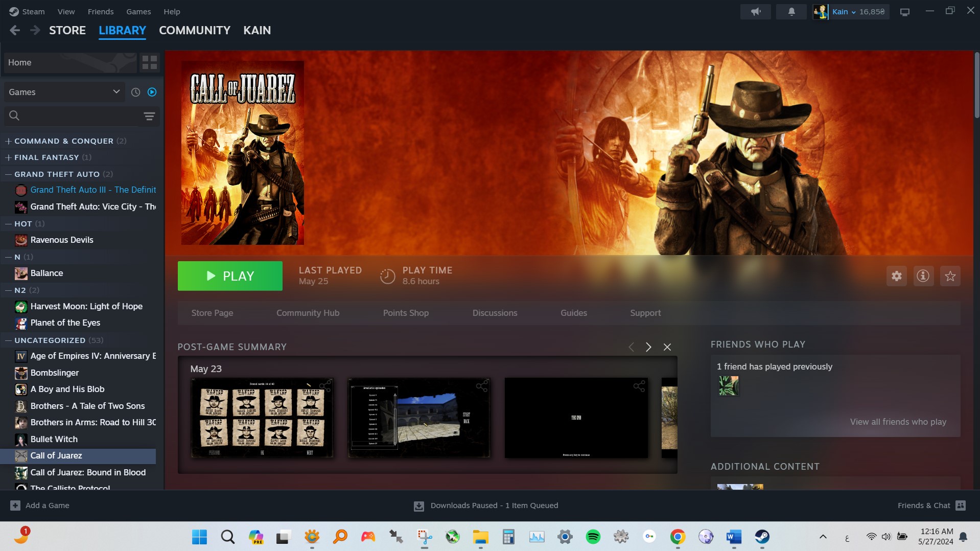
Task: Select Bullet Witch in the library
Action: [x=54, y=439]
